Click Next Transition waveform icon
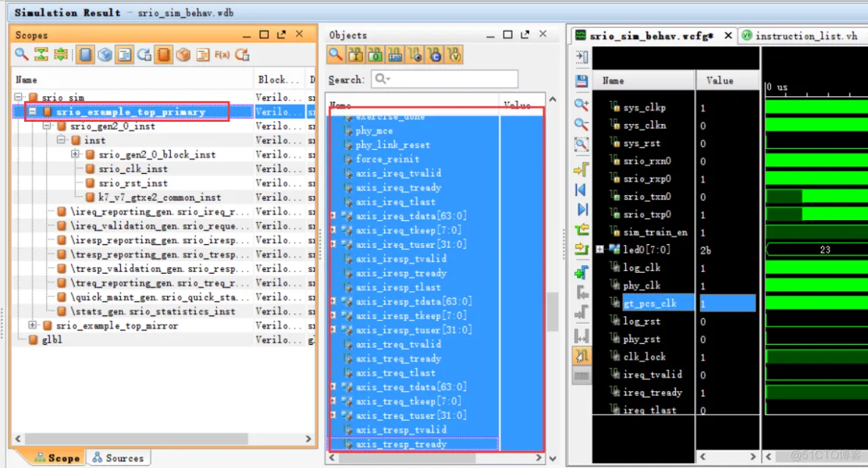Screen dimensions: 868x468 tap(581, 249)
